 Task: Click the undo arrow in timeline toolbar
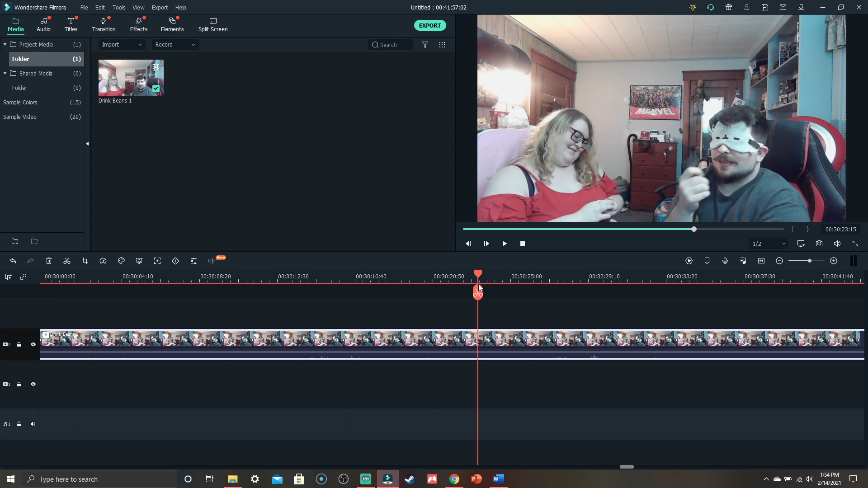pos(13,261)
